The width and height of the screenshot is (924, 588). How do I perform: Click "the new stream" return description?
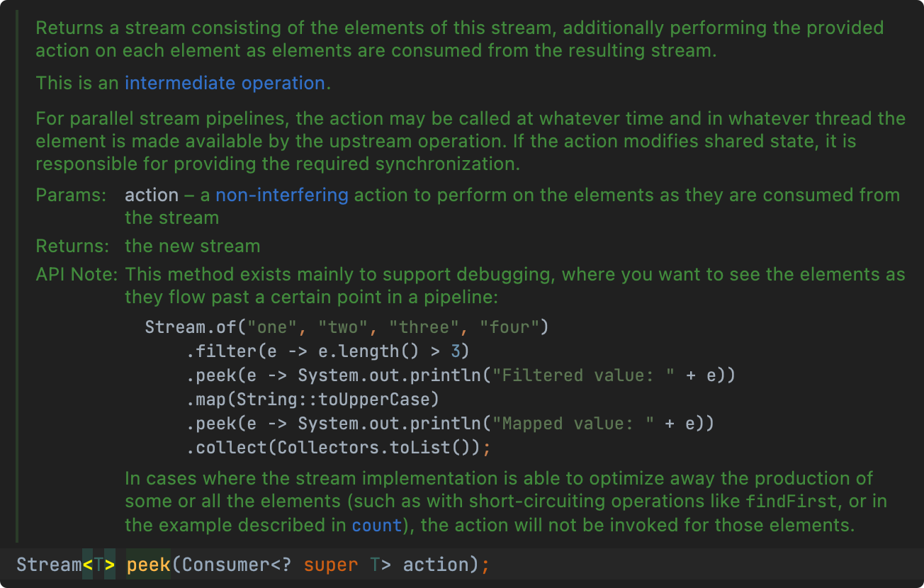point(193,247)
